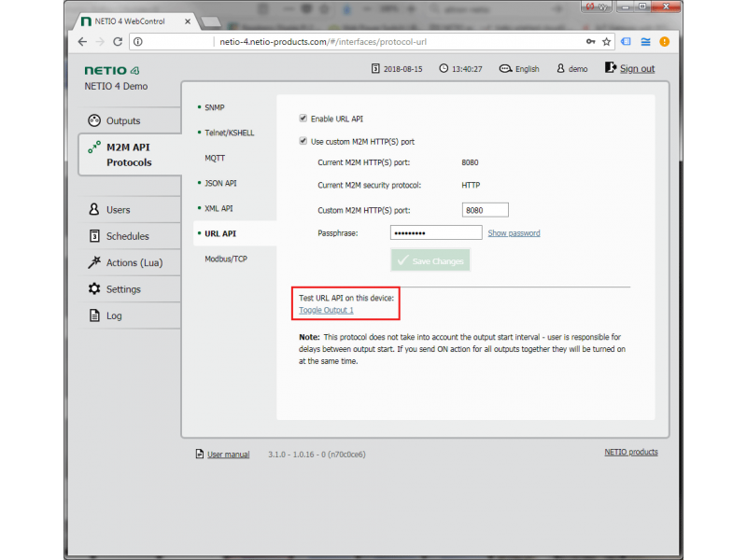Click the orange alert extension icon
This screenshot has height=560, width=747.
665,42
